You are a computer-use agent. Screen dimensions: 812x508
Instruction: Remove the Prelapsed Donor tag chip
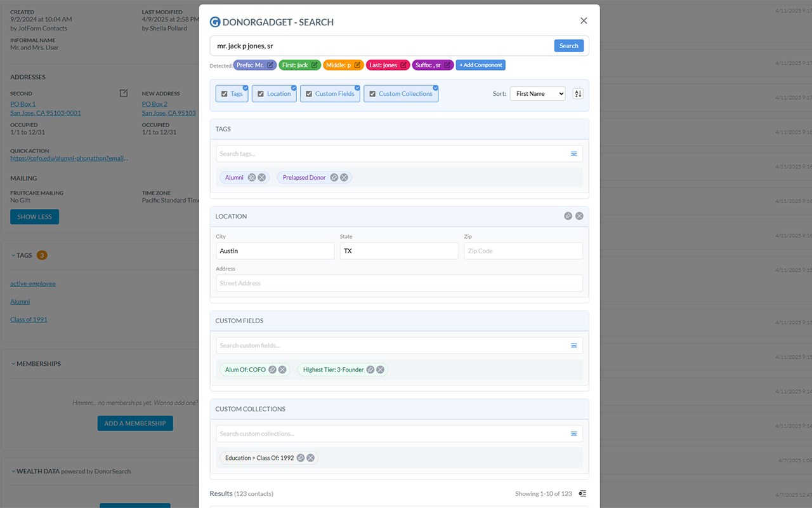(x=344, y=178)
